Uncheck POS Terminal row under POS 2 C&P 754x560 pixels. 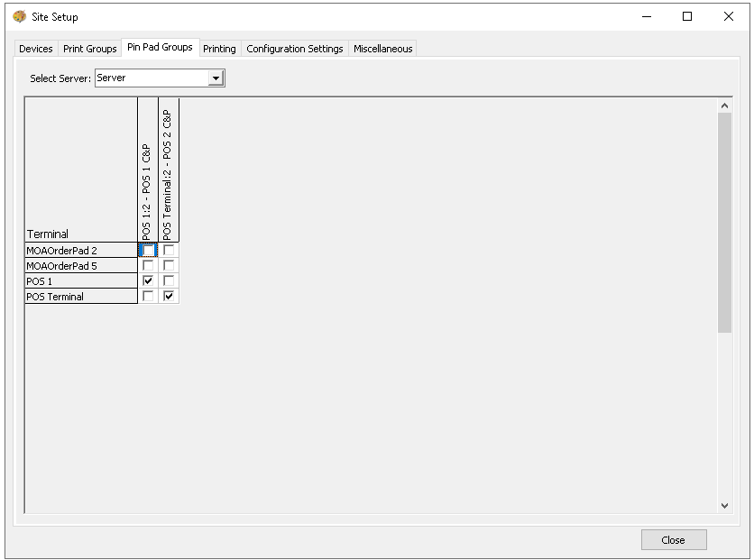coord(169,297)
